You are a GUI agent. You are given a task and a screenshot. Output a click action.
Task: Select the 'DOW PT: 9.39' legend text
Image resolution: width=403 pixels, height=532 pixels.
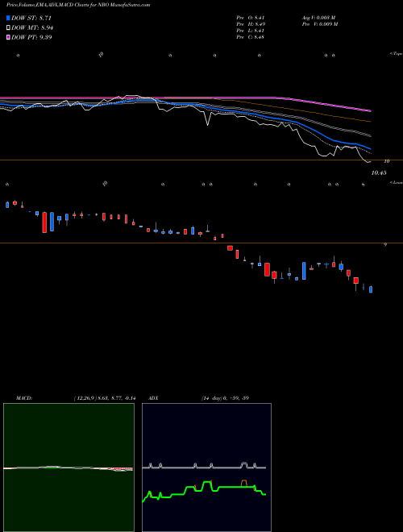(x=31, y=37)
